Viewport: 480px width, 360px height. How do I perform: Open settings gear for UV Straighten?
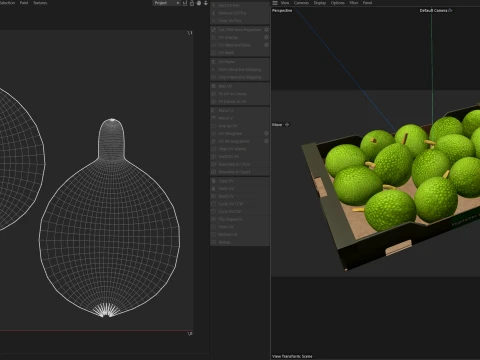[266, 133]
